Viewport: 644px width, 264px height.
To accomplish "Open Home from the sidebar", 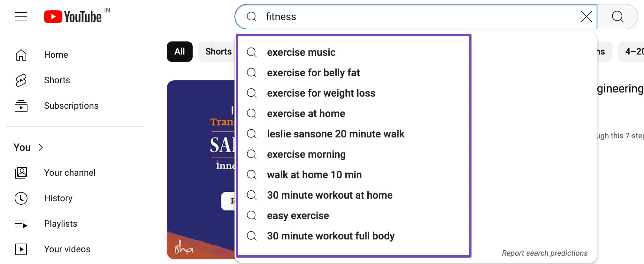I will [56, 55].
